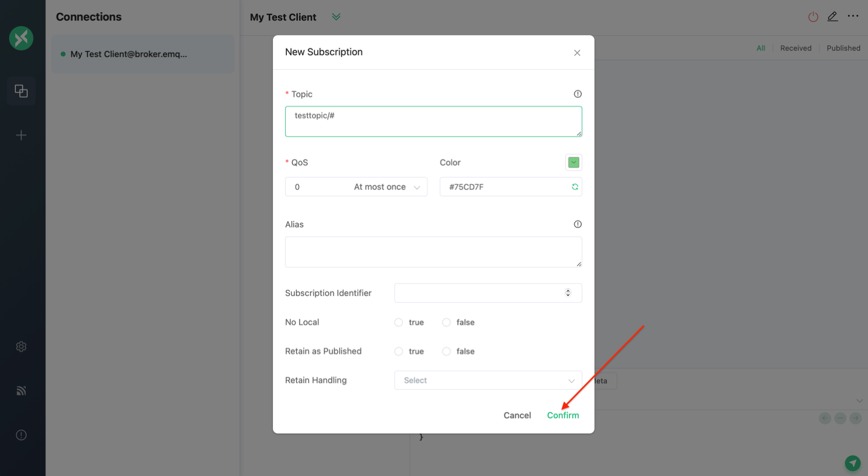
Task: Set Retain as Published to true
Action: point(399,351)
